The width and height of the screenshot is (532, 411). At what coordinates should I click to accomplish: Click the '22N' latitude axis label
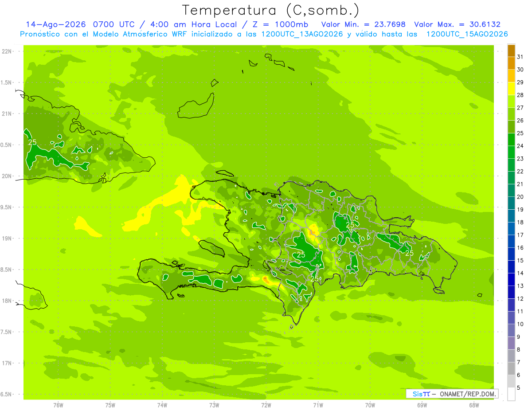coord(7,51)
